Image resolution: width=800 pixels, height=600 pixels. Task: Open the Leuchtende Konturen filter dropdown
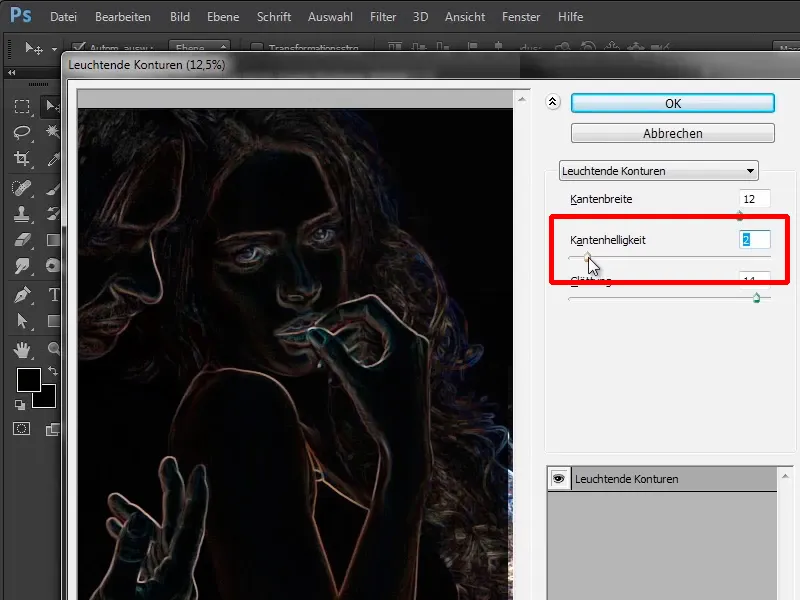(x=659, y=171)
